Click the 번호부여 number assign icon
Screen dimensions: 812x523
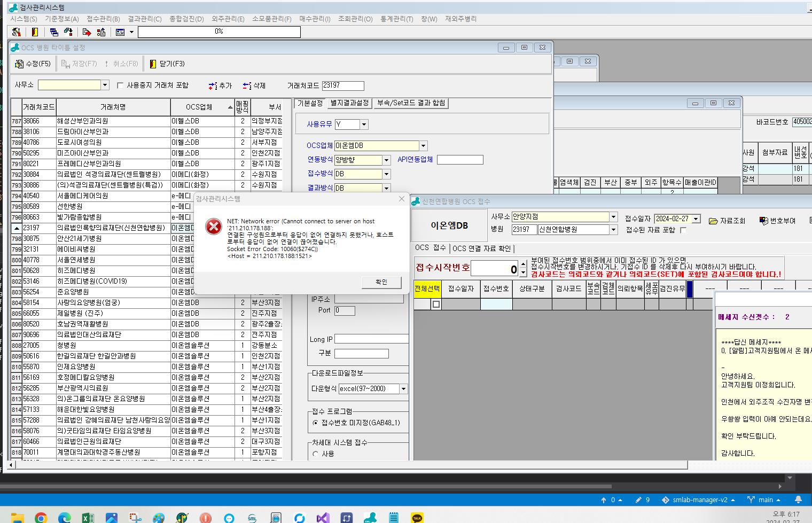tap(763, 221)
